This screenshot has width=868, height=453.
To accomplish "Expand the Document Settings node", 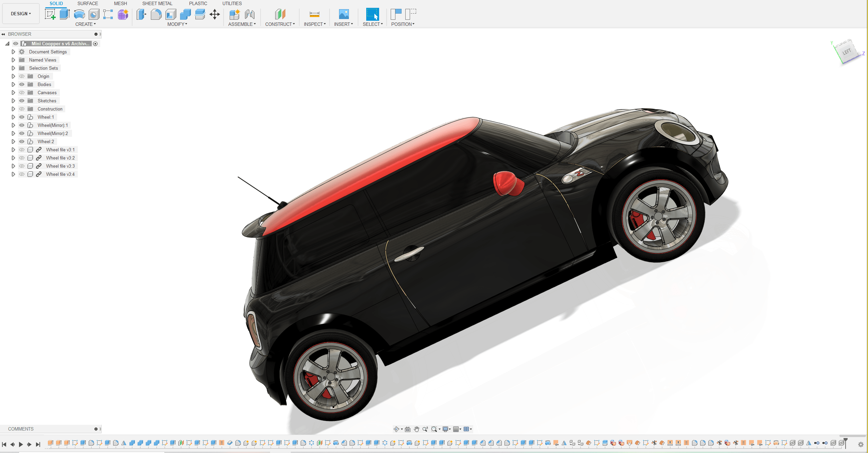I will tap(13, 52).
